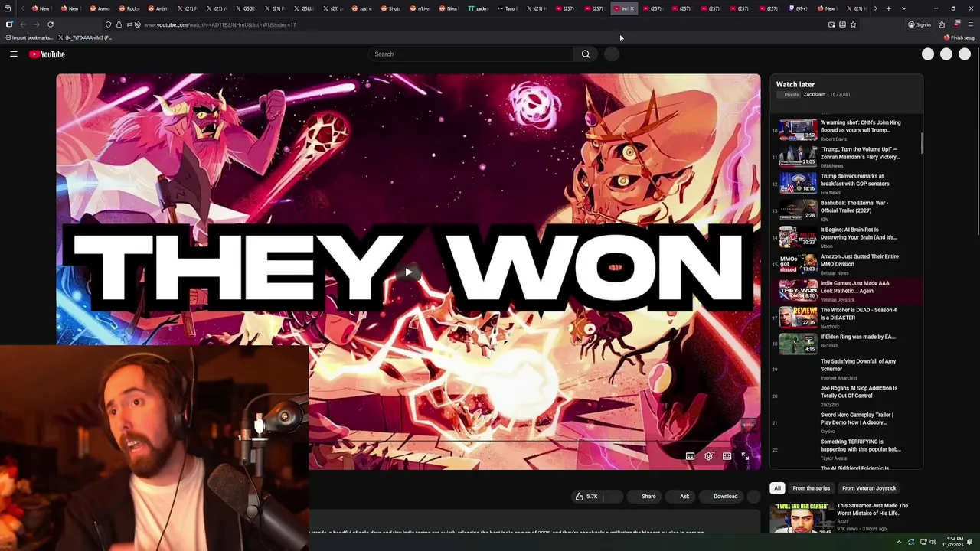Open 'Trump, Turn the Volume Up' playlist video
This screenshot has height=551, width=980.
pyautogui.click(x=846, y=157)
